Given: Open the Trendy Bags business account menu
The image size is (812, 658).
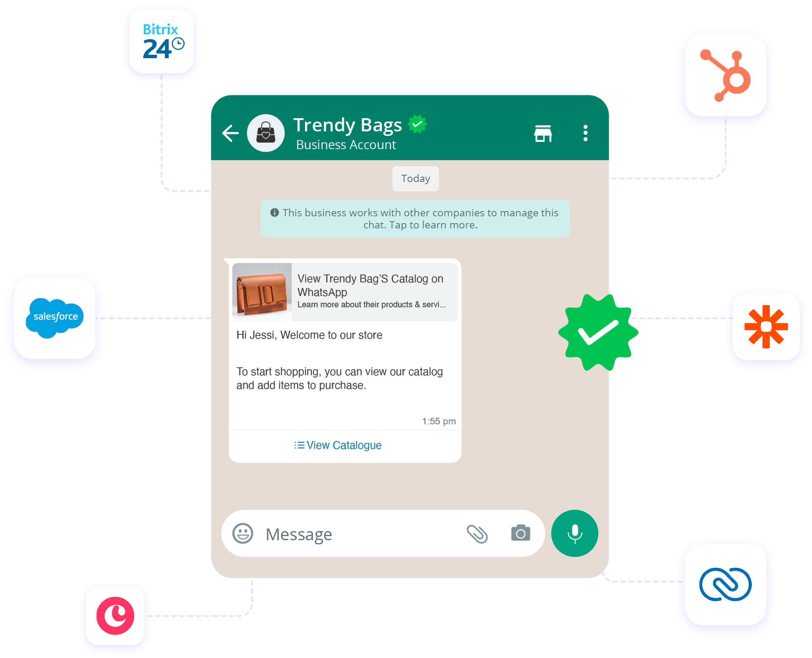Looking at the screenshot, I should (x=586, y=132).
